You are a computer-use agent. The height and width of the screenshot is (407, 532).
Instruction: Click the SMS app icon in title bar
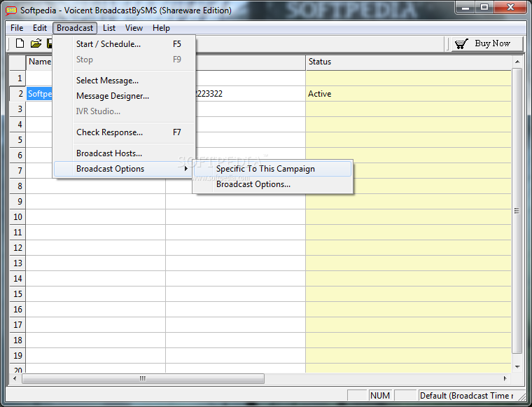coord(11,11)
